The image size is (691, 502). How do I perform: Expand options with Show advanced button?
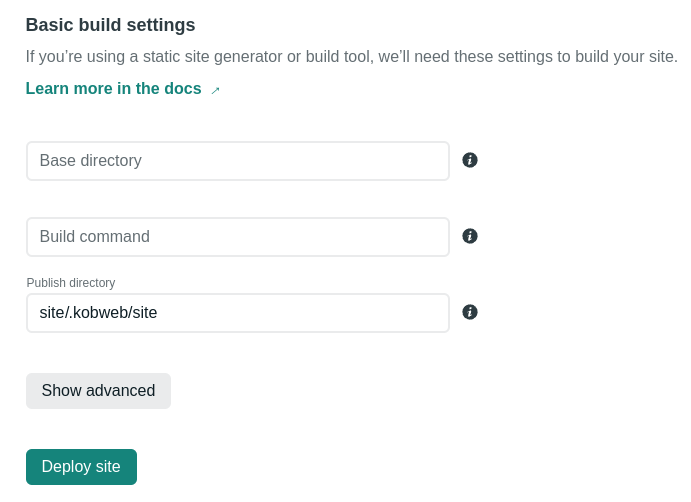(x=98, y=391)
